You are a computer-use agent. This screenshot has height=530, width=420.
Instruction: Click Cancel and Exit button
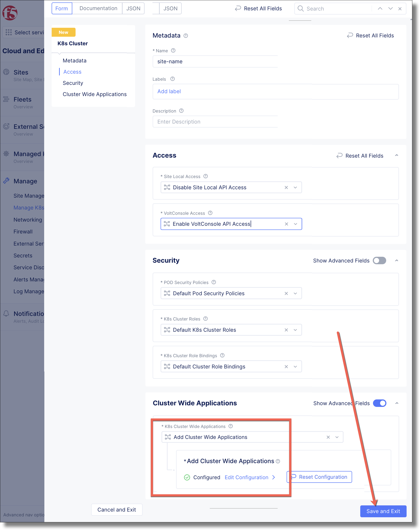117,510
